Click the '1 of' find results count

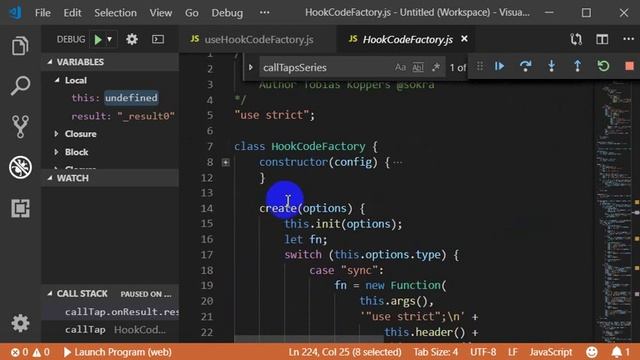coord(458,68)
